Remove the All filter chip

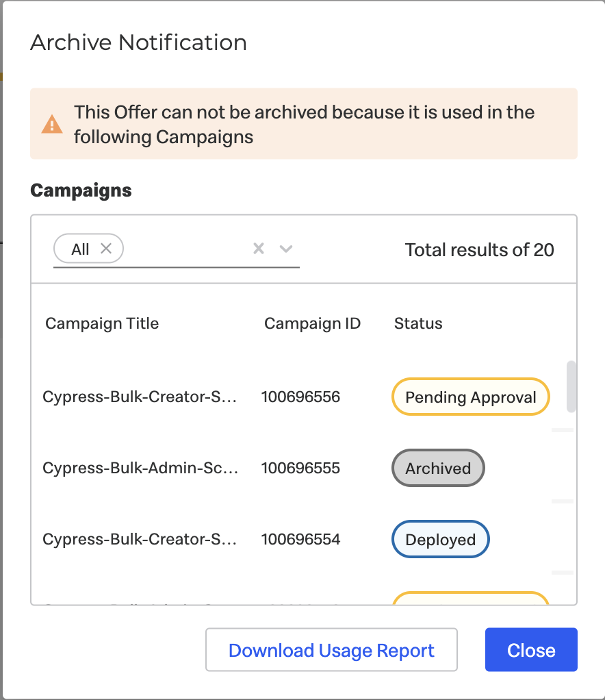[106, 248]
